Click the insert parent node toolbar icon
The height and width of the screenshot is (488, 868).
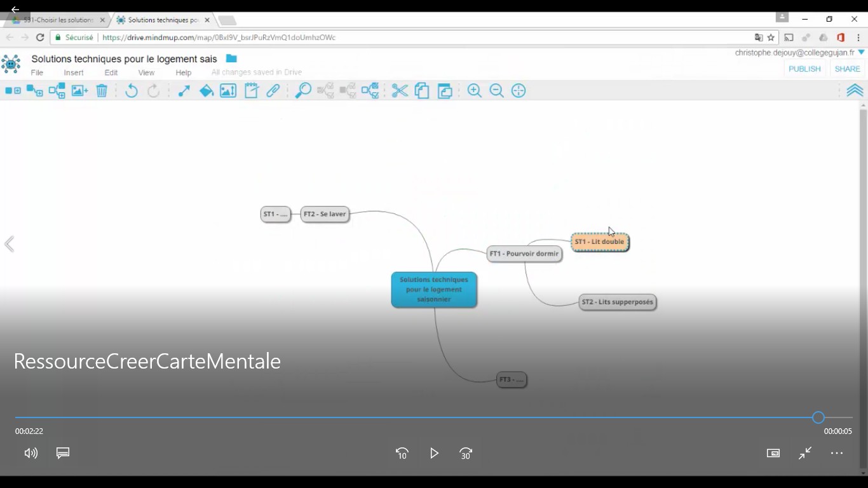point(57,91)
